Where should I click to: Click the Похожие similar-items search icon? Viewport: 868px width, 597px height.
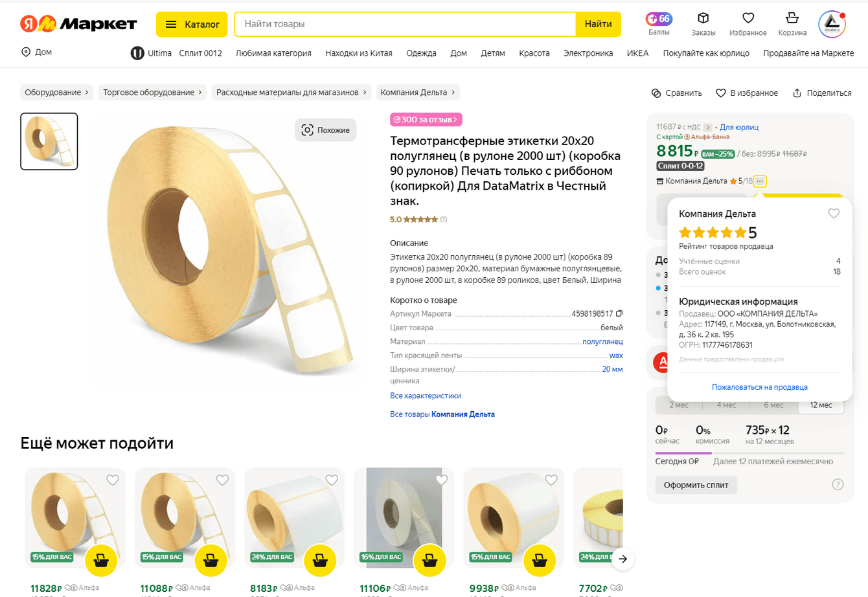click(308, 130)
